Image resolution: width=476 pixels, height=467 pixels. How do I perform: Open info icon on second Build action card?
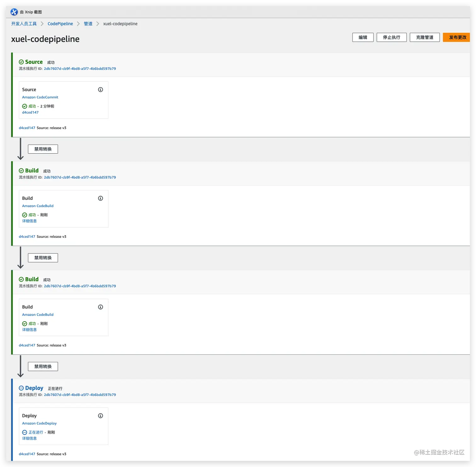click(100, 307)
